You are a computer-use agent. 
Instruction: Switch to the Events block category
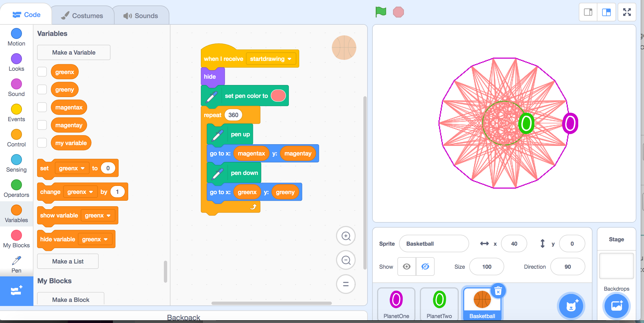click(x=16, y=112)
